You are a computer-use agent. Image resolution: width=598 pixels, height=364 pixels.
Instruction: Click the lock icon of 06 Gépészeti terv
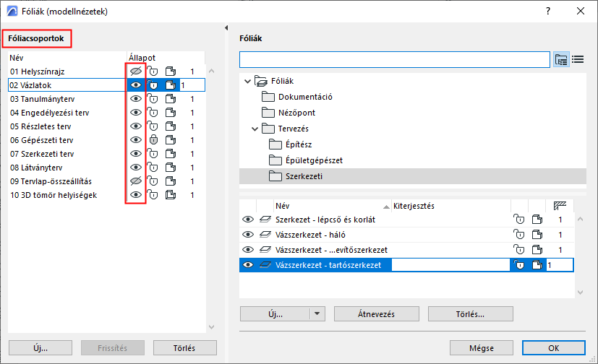pyautogui.click(x=153, y=140)
